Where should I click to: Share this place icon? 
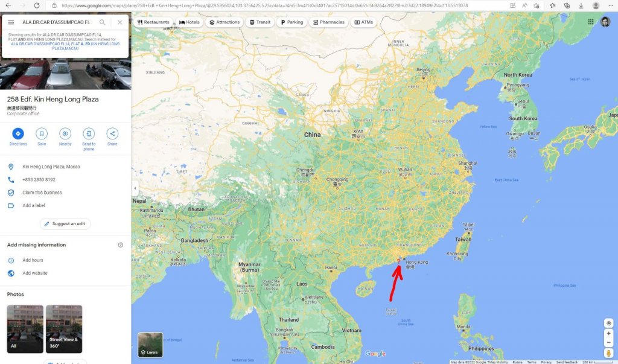[112, 133]
